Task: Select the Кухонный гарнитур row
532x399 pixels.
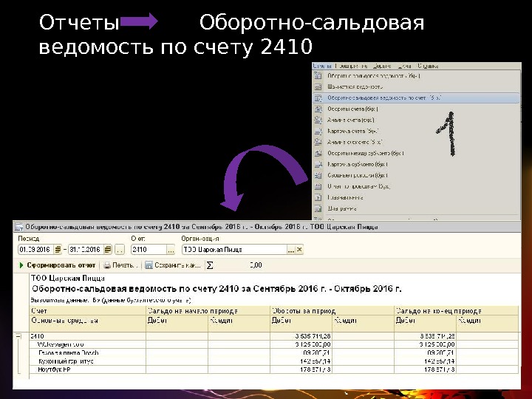Action: pyautogui.click(x=274, y=361)
